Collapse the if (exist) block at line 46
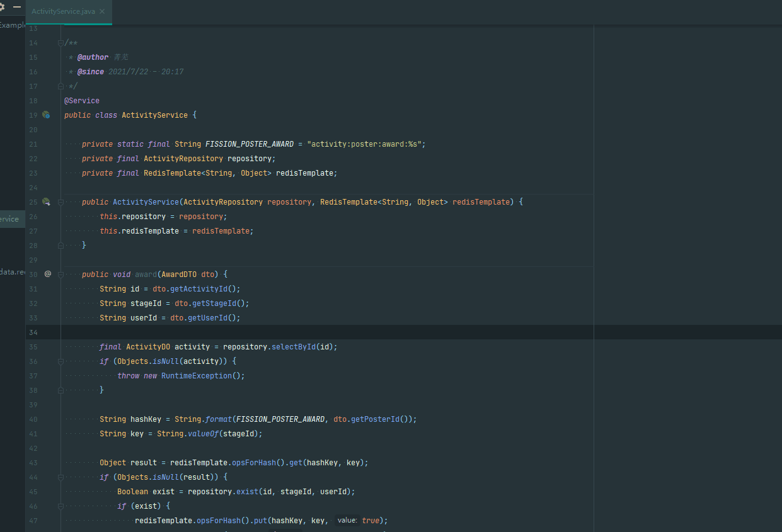 tap(60, 506)
